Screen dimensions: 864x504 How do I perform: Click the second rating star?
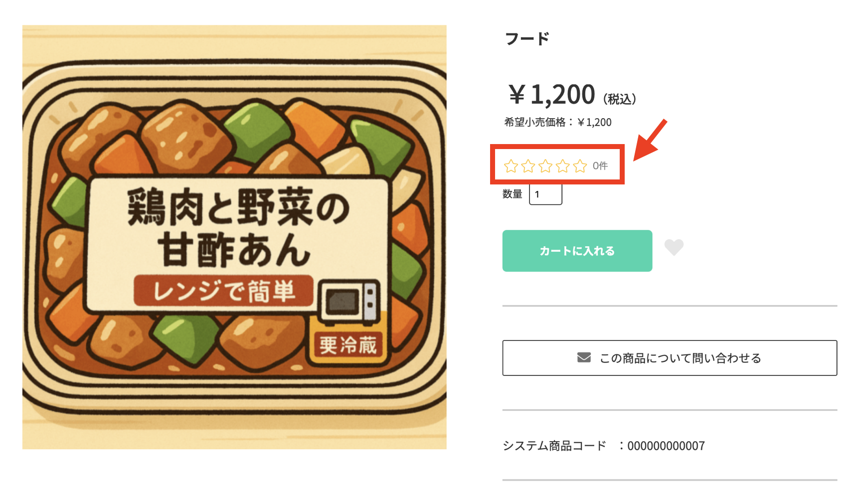pyautogui.click(x=528, y=166)
